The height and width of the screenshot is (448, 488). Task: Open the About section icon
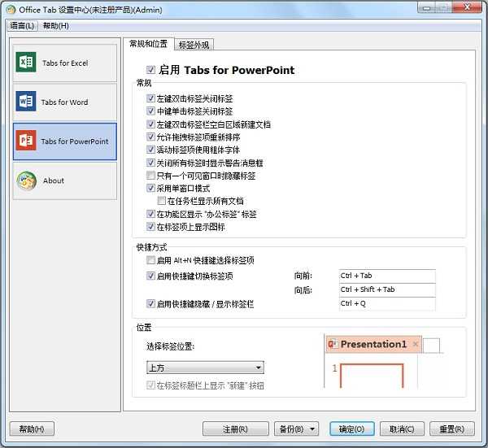pos(27,181)
